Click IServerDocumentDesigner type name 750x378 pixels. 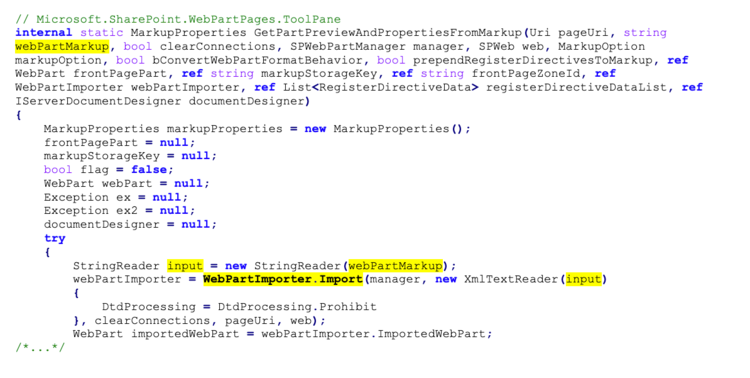point(98,101)
